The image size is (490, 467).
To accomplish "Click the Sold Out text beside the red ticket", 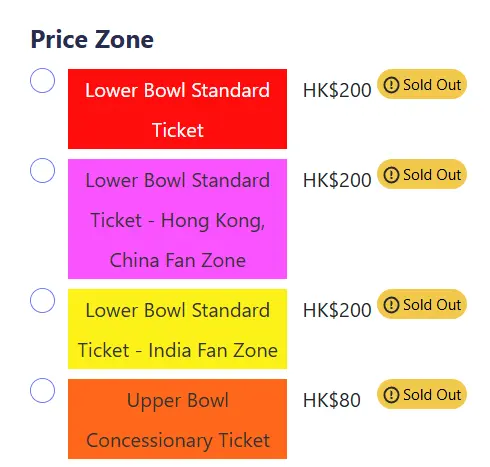I will (x=432, y=85).
